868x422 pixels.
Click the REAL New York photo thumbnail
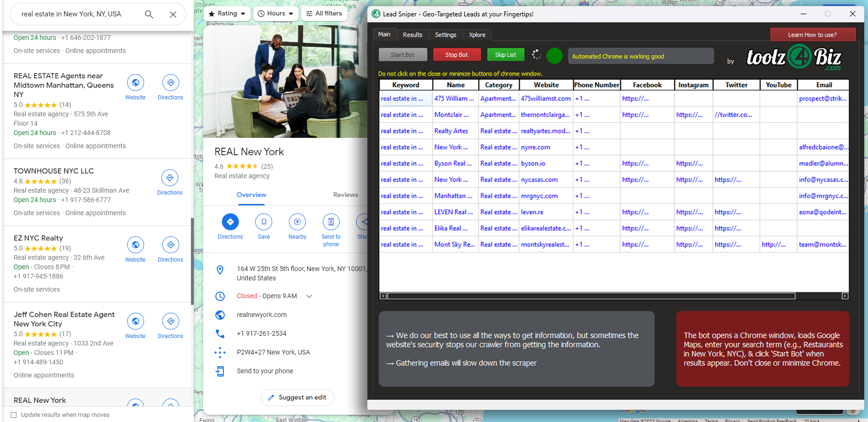[x=285, y=82]
